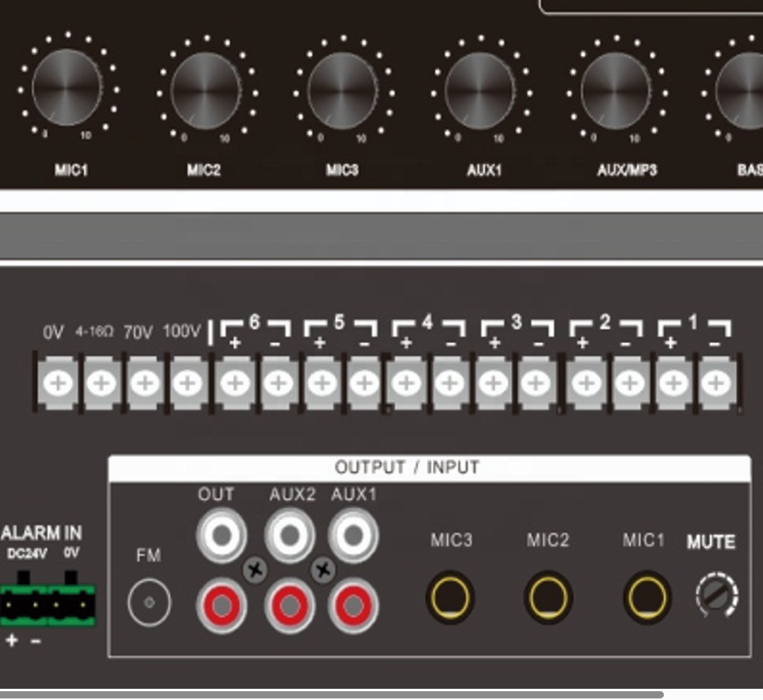Click the MIC2 input jack

[548, 597]
